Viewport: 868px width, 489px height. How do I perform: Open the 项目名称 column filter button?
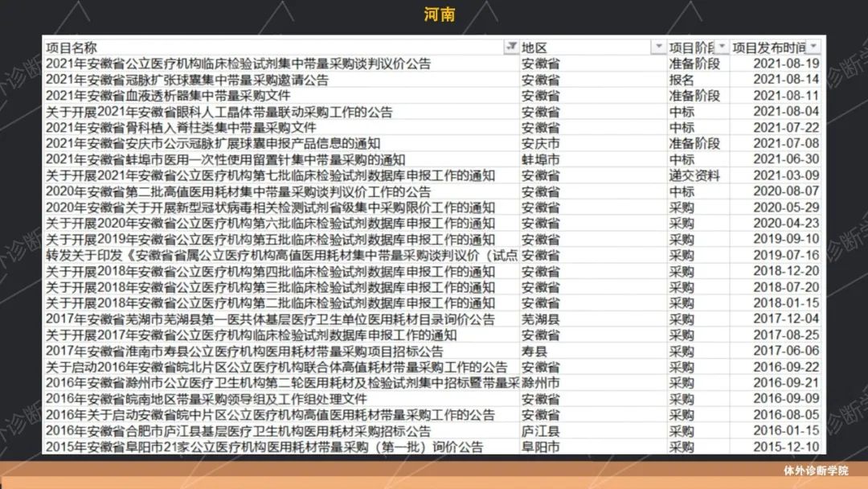[510, 47]
